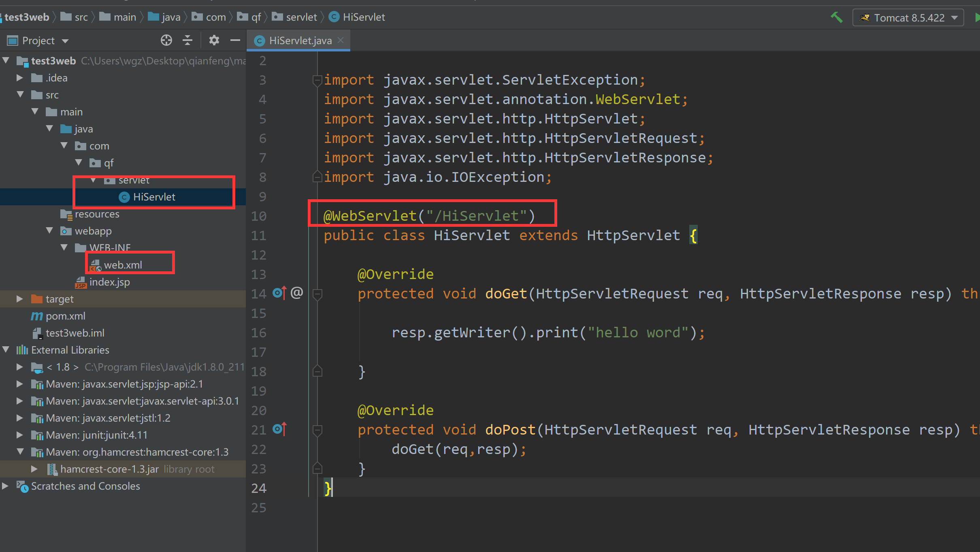Toggle fold marker at doPost method line 21
The image size is (980, 552).
(x=318, y=430)
